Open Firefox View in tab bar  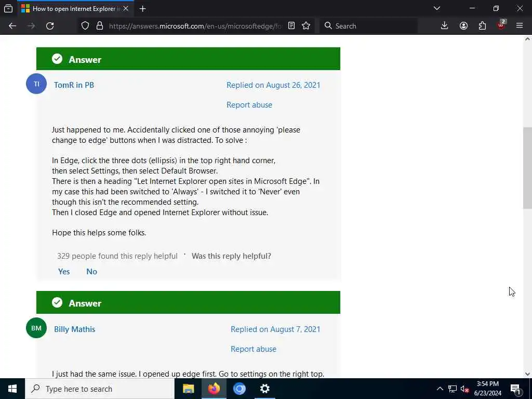click(8, 8)
